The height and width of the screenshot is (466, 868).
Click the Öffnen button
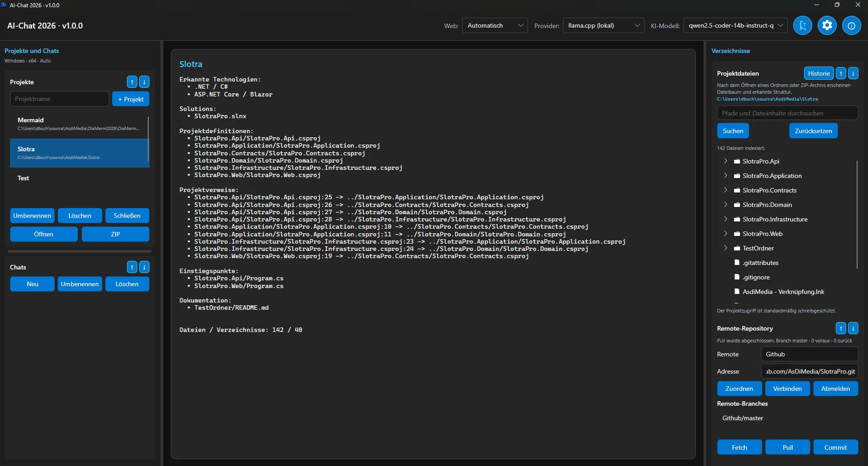click(x=44, y=234)
